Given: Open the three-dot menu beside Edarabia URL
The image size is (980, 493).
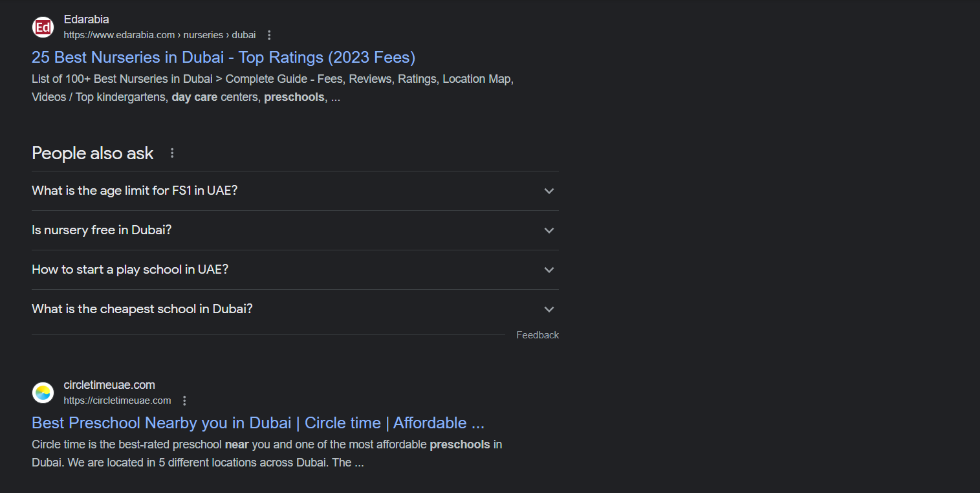Looking at the screenshot, I should point(270,35).
